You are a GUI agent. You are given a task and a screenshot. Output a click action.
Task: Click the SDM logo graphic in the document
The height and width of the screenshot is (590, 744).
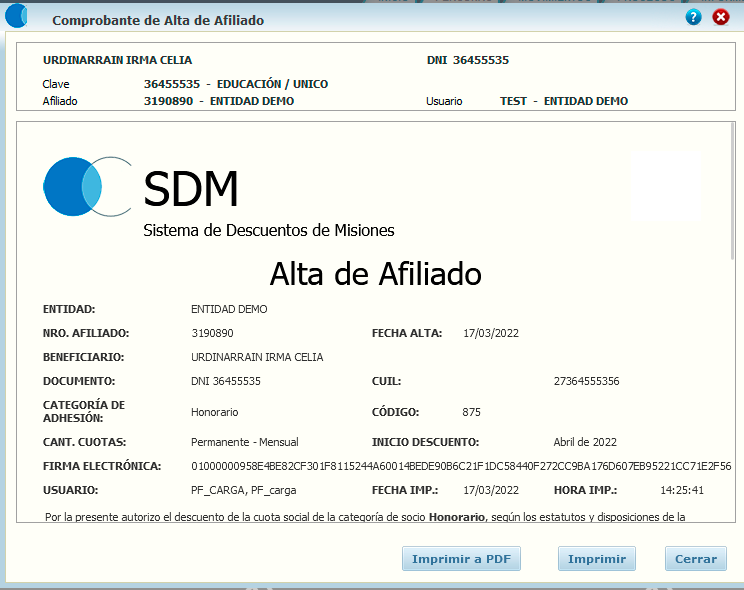(87, 187)
